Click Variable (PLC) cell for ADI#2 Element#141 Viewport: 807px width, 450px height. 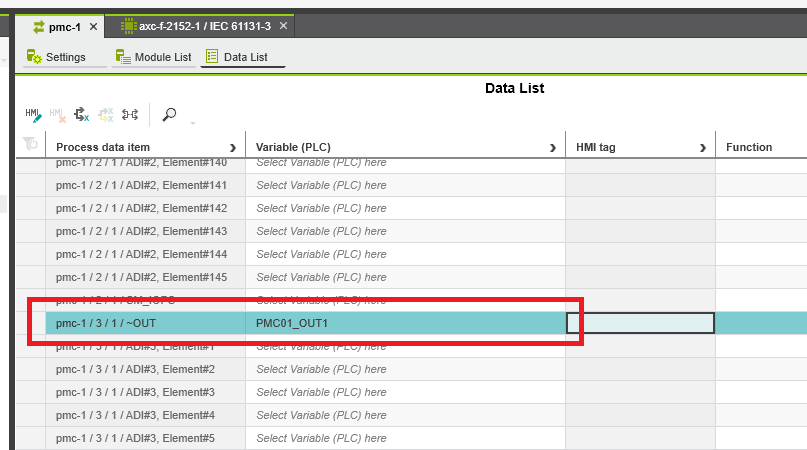pos(405,185)
